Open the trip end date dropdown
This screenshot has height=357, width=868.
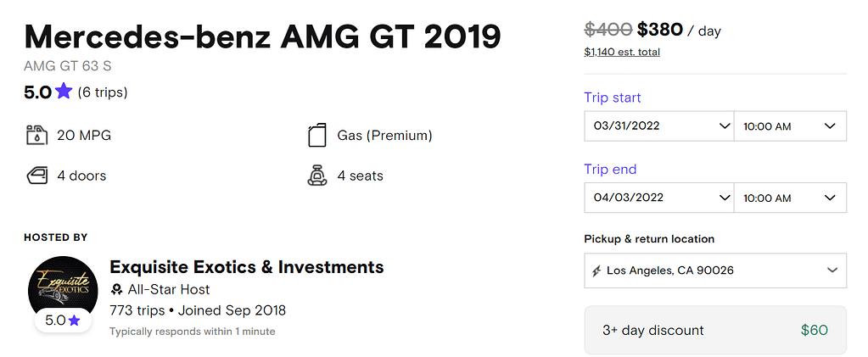tap(658, 198)
